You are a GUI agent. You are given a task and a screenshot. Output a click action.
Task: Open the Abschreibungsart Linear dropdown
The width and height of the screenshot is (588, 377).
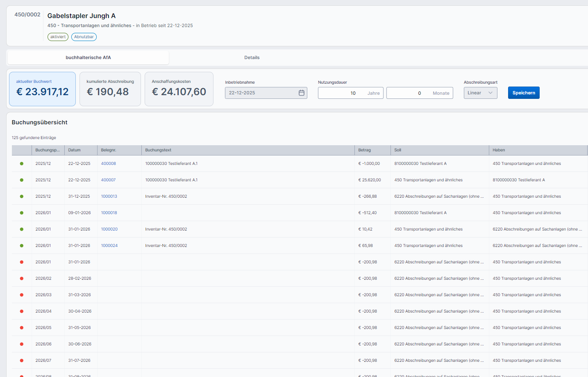pos(480,93)
